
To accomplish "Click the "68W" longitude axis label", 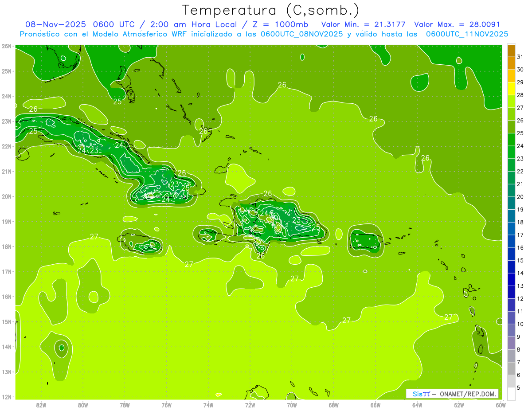I will (333, 405).
